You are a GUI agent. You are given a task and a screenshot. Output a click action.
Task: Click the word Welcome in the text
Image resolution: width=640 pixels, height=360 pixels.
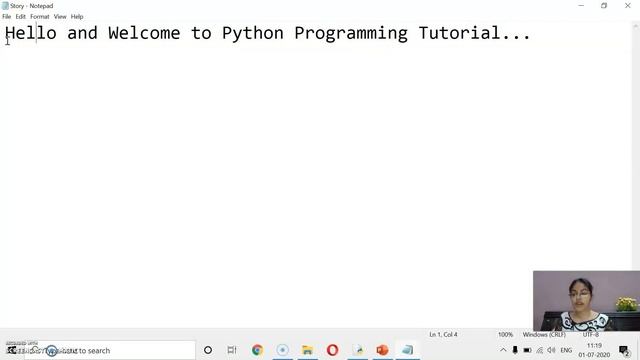pyautogui.click(x=144, y=33)
